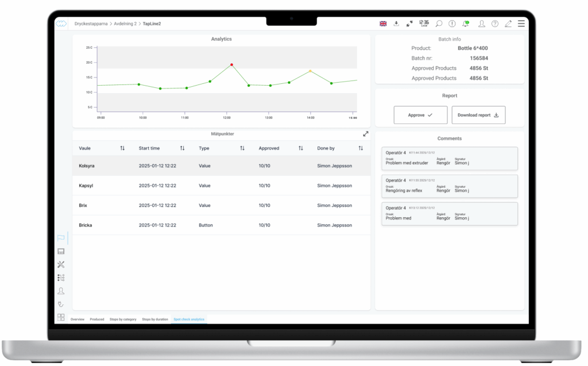Screen dimensions: 588x366
Task: Toggle sorting on the Vaule column
Action: tap(122, 148)
